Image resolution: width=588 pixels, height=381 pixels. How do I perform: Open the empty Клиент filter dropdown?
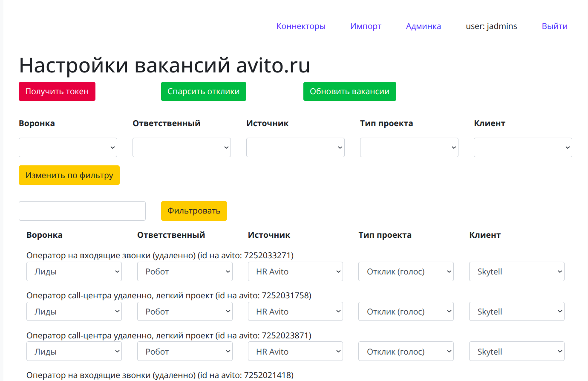click(523, 147)
